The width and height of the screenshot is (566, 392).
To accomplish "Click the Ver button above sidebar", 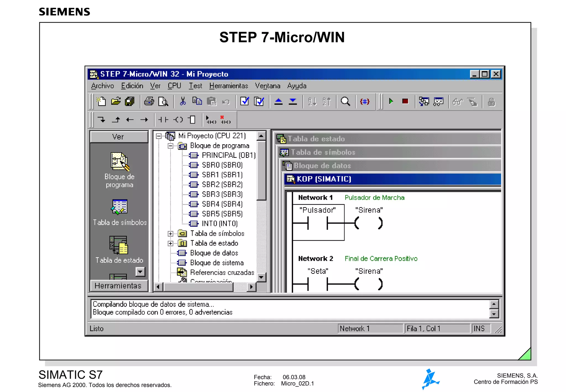I will point(118,137).
